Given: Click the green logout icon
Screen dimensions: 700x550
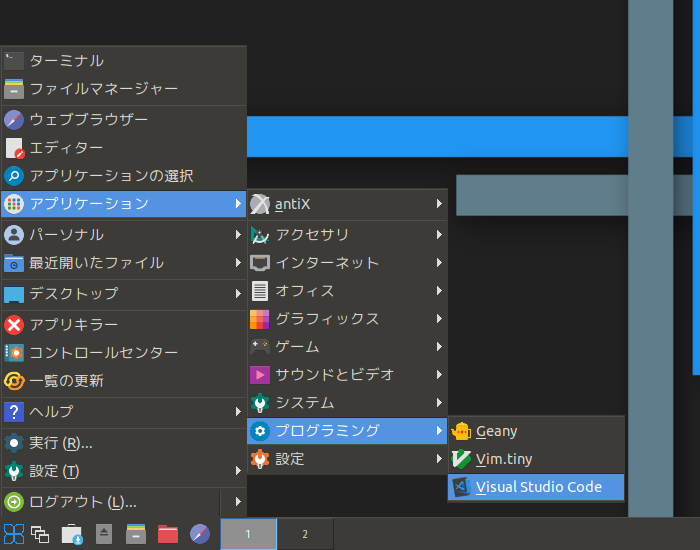Looking at the screenshot, I should (14, 502).
